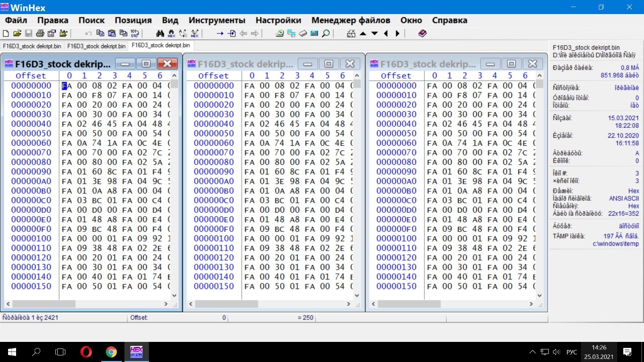Open the Инструменты menu
The image size is (644, 362).
click(217, 20)
